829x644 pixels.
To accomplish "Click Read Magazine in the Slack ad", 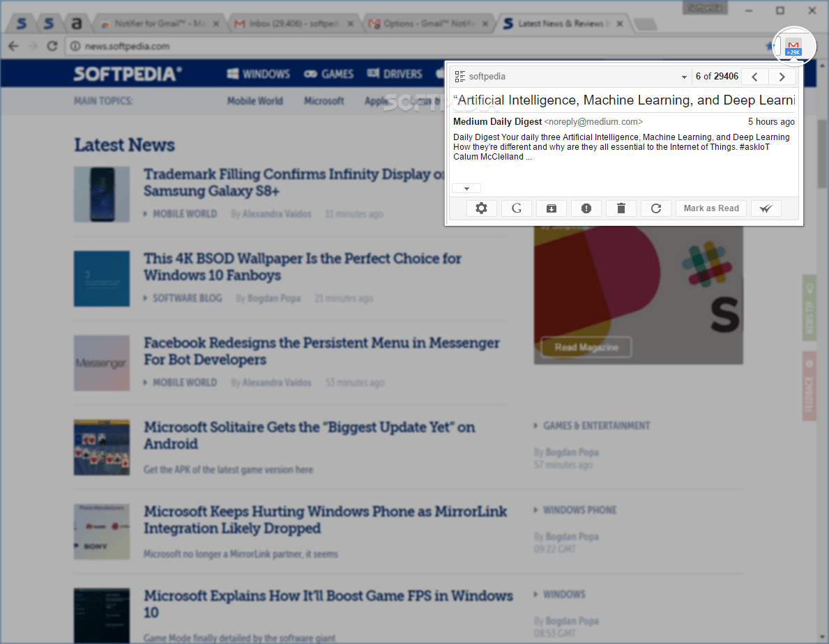I will pos(586,346).
